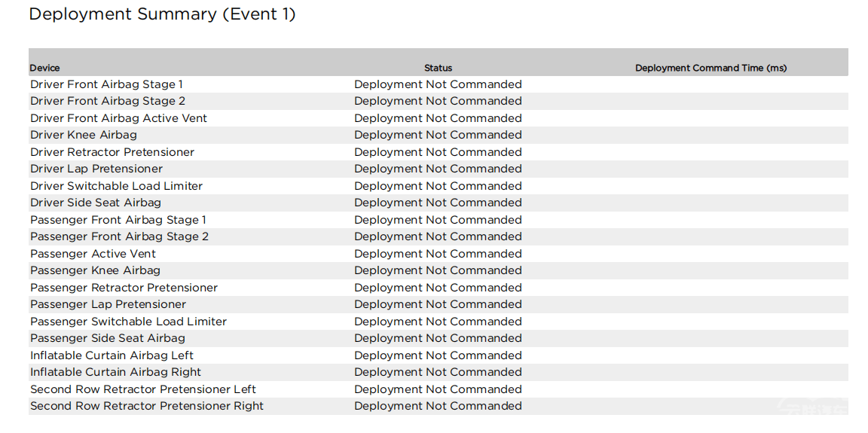The image size is (868, 433).
Task: Click the Passenger Active Vent device name
Action: [x=93, y=254]
